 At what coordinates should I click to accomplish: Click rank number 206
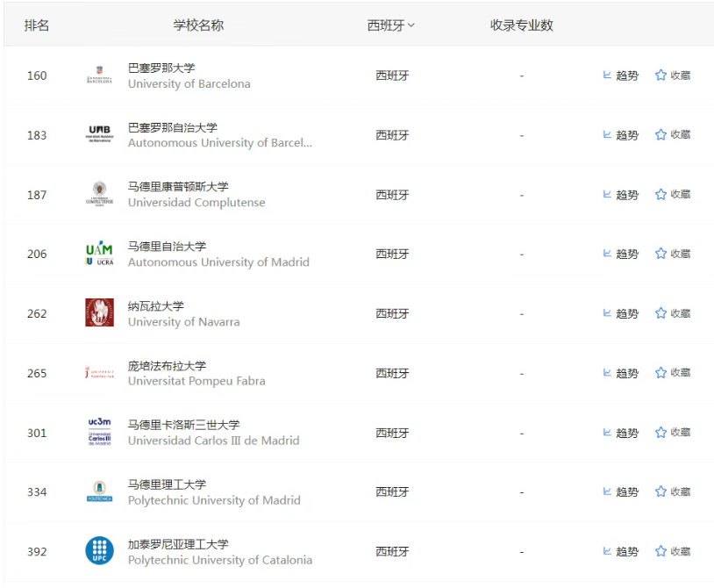point(37,255)
